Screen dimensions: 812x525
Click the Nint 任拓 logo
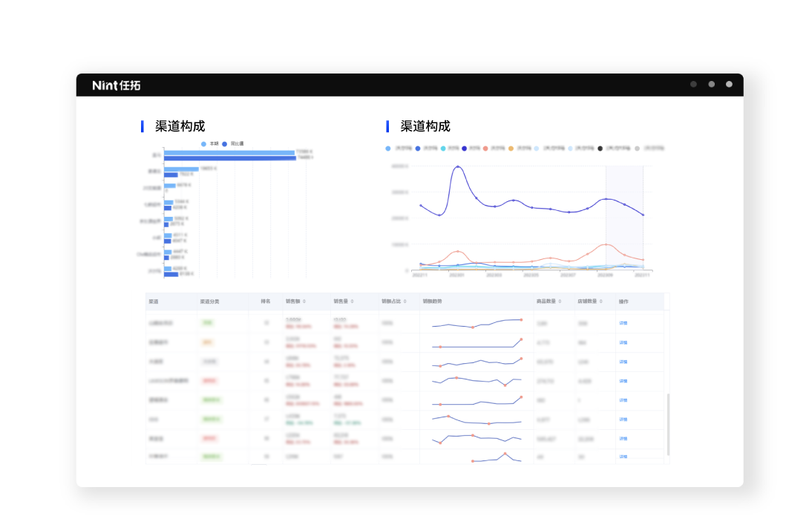coord(116,85)
